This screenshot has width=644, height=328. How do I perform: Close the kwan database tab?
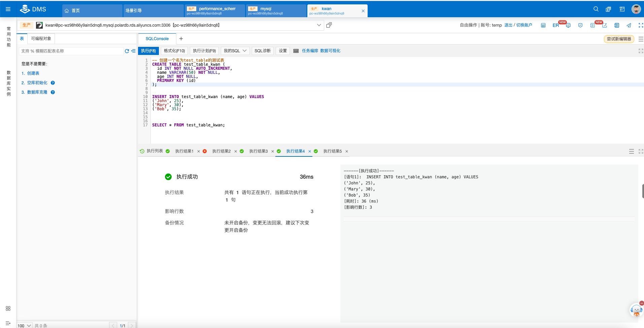pos(363,11)
